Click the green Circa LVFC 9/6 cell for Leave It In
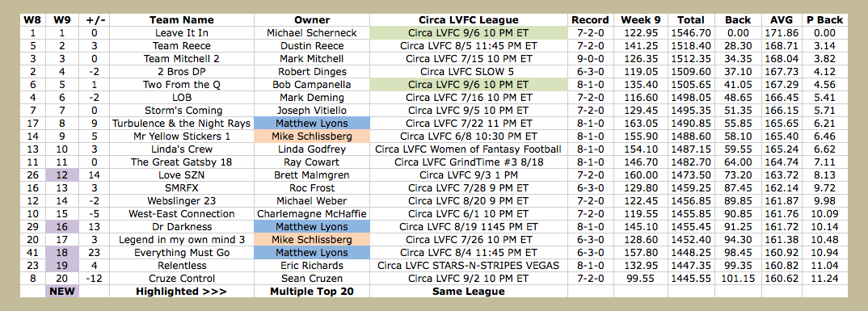 point(469,33)
